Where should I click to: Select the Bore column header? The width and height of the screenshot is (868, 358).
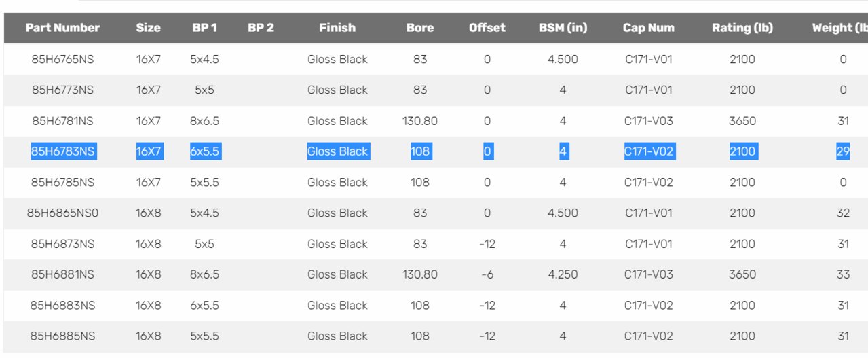(x=420, y=28)
